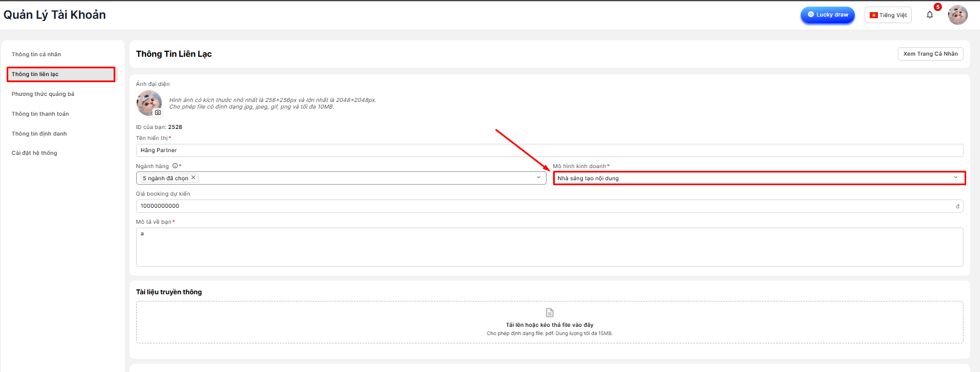Open the Tiếng Việt language selector
The height and width of the screenshot is (372, 980).
(x=888, y=15)
